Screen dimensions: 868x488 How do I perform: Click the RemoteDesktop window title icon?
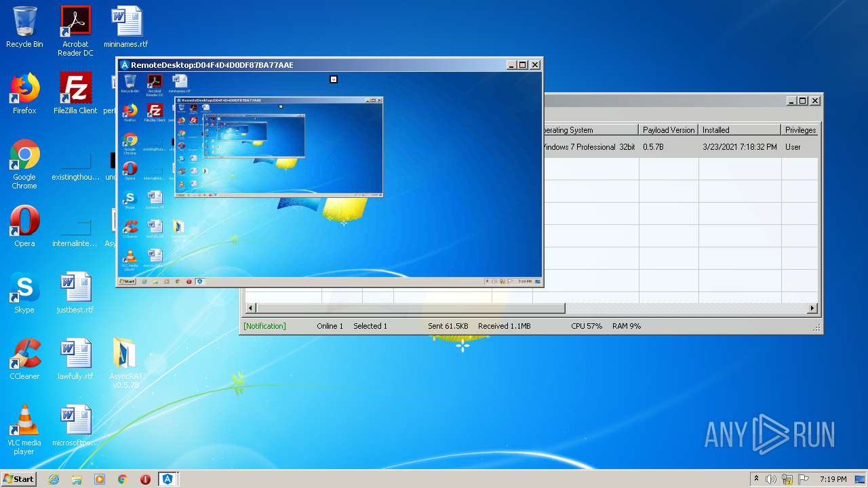click(124, 65)
